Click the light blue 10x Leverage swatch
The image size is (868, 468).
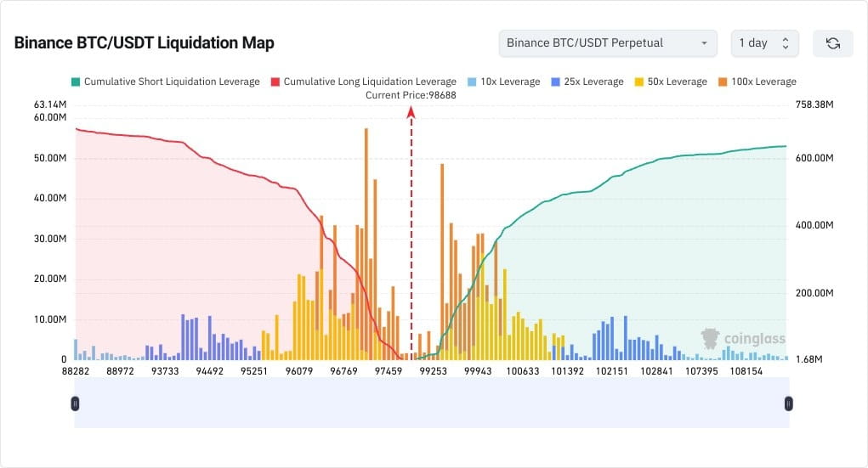coord(472,82)
